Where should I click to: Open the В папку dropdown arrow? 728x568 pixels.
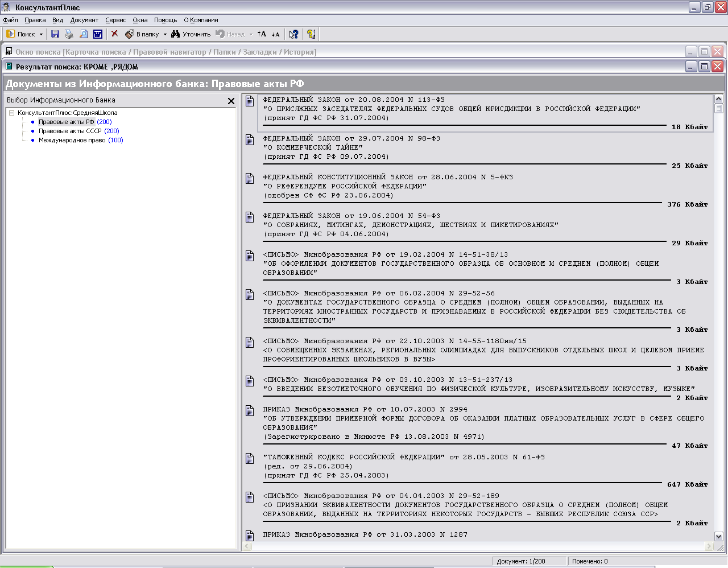(165, 34)
